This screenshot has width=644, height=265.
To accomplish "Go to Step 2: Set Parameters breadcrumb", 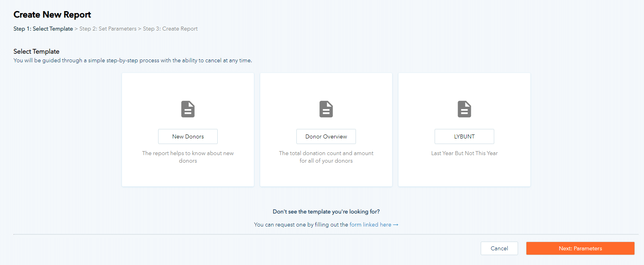I will click(x=108, y=29).
